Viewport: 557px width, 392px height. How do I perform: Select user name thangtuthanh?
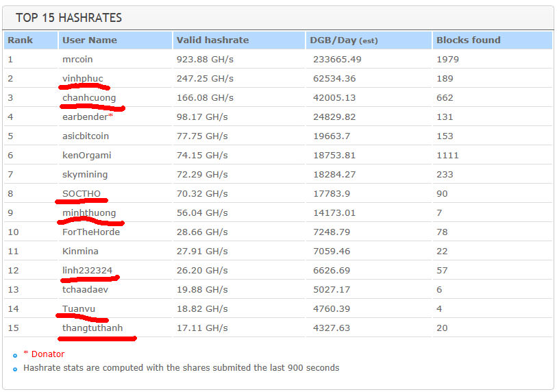(x=92, y=328)
